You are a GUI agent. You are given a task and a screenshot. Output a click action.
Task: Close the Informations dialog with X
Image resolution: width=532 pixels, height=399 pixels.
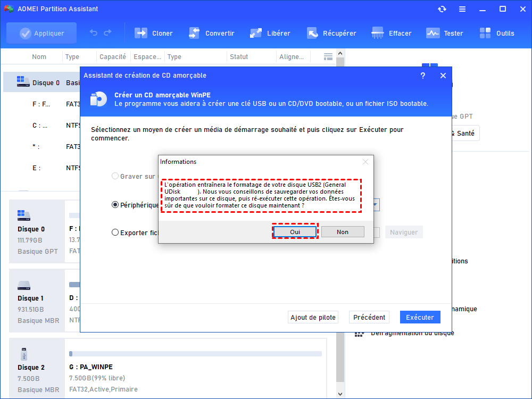click(x=365, y=162)
